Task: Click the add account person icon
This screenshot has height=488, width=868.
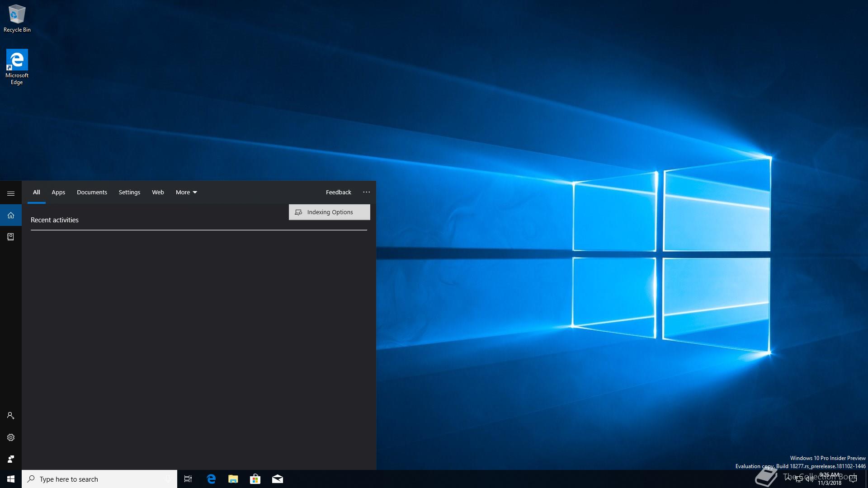Action: coord(11,416)
